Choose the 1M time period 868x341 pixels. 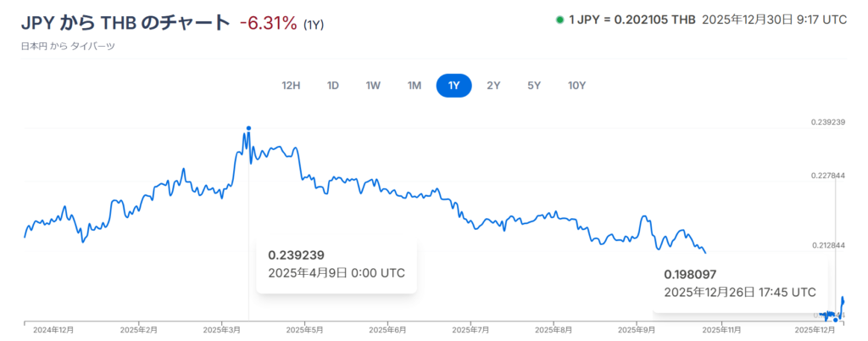click(x=414, y=86)
